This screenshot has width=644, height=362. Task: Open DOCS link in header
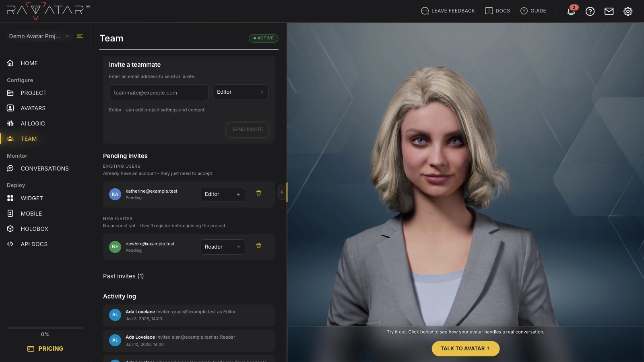click(497, 11)
